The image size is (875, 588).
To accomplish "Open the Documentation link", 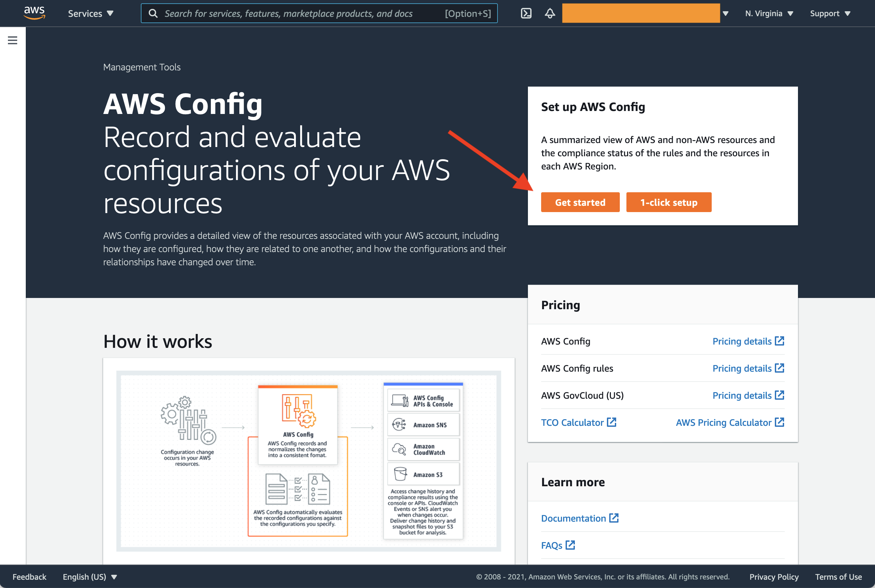I will (x=580, y=518).
